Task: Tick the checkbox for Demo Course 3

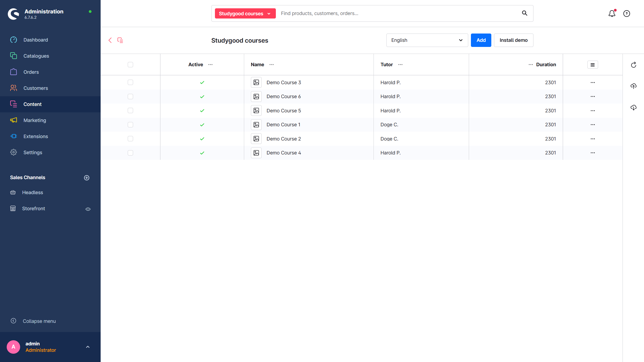Action: (130, 82)
